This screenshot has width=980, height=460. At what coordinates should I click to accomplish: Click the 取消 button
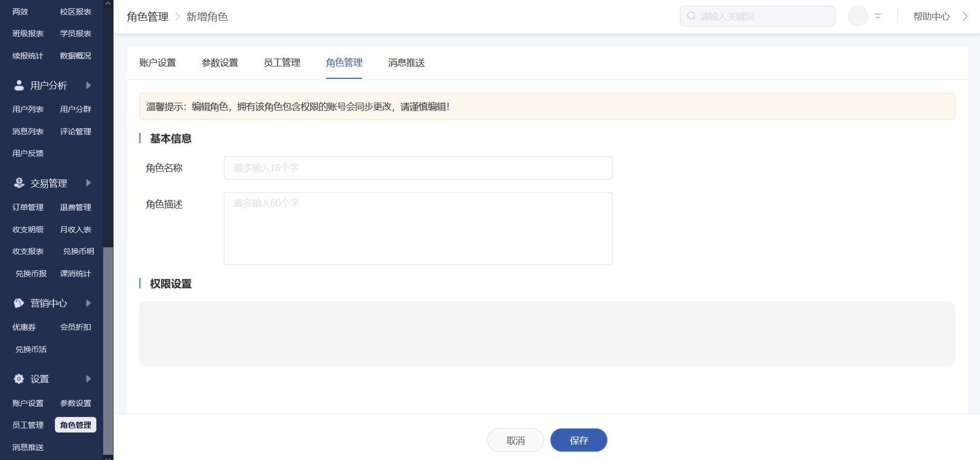click(516, 440)
